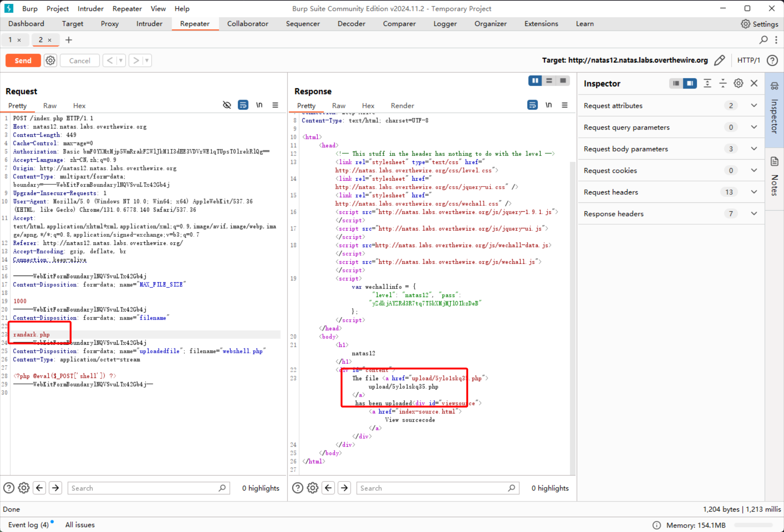This screenshot has height=532, width=784.
Task: Select top-bottom layout view
Action: coord(549,81)
